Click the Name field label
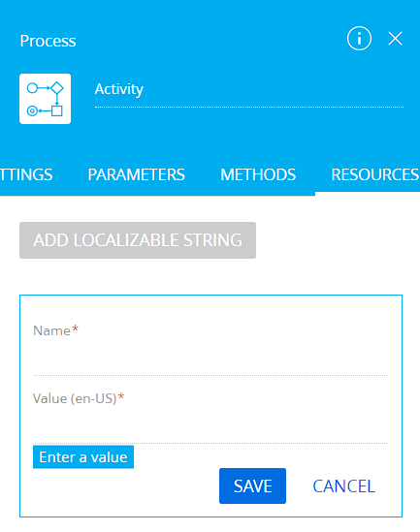This screenshot has height=532, width=420. 51,330
